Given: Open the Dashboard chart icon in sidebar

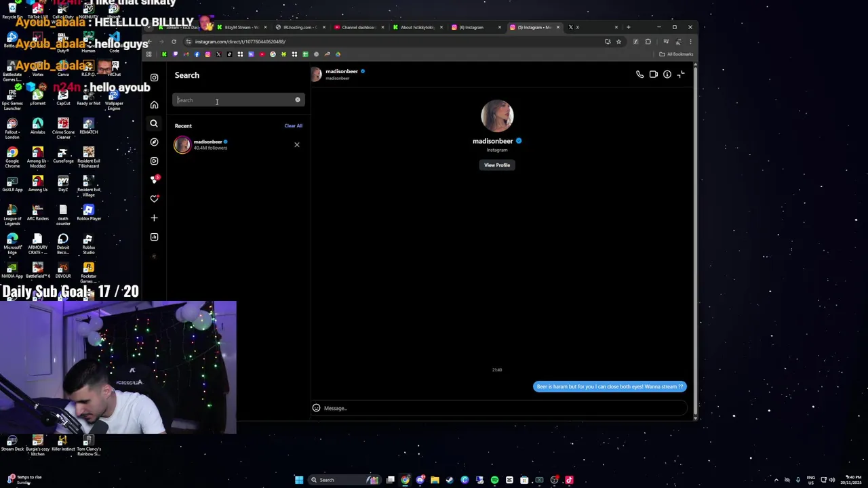Looking at the screenshot, I should [x=154, y=237].
